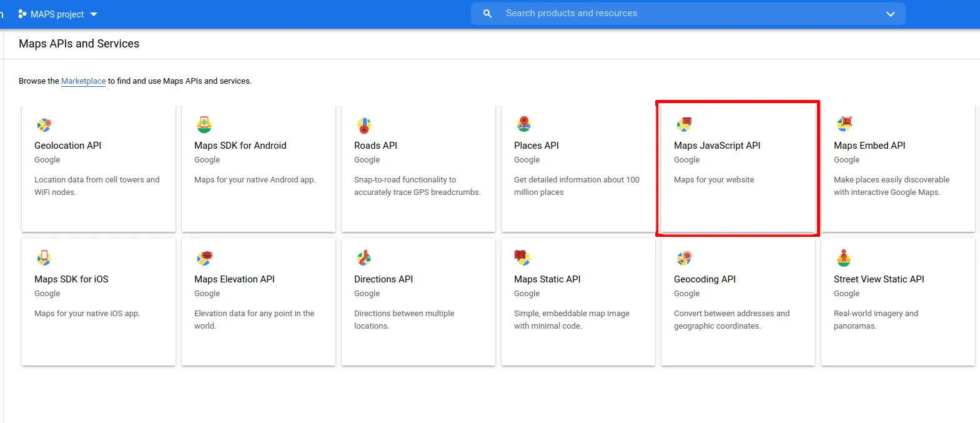This screenshot has height=423, width=980.
Task: Click the Maps Static API icon
Action: (523, 258)
